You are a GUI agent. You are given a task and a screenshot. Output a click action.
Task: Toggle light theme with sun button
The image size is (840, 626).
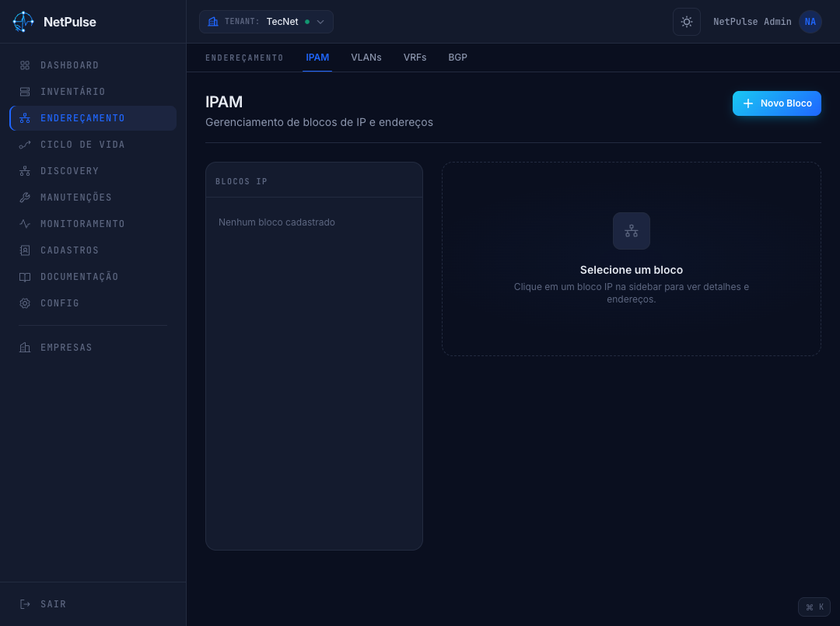(686, 22)
